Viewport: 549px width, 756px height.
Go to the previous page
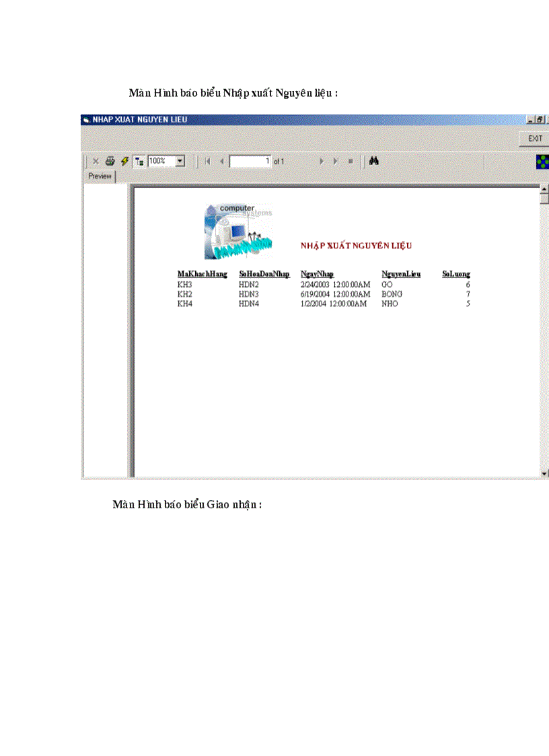tap(221, 161)
